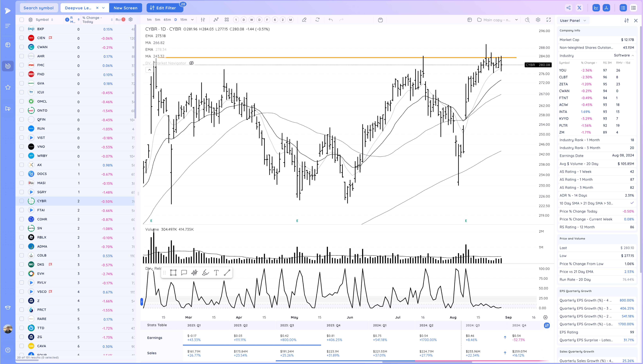
Task: Click the X (Twitter) share icon
Action: pyautogui.click(x=579, y=8)
